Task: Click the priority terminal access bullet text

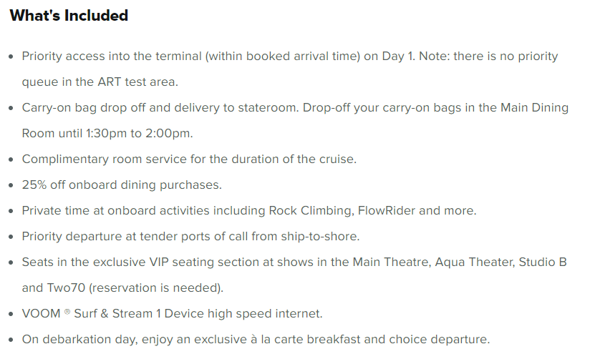Action: click(x=290, y=56)
